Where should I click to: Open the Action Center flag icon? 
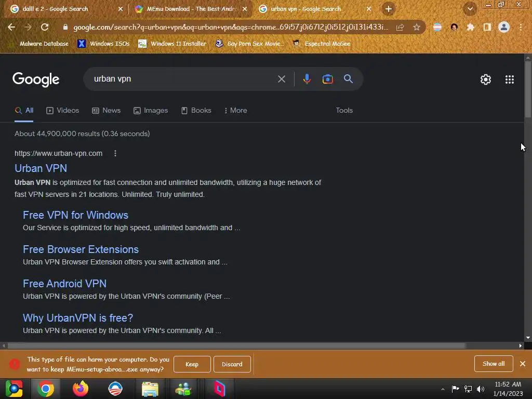[x=455, y=389]
